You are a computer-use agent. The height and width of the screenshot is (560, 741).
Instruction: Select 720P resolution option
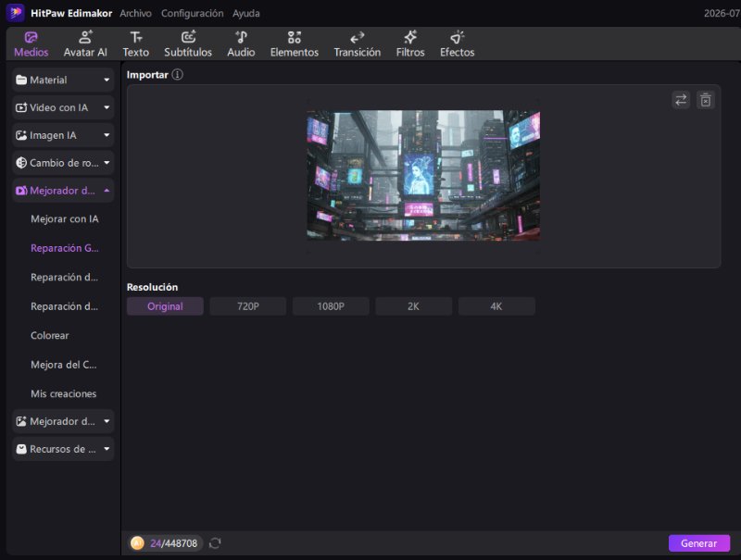(x=247, y=306)
